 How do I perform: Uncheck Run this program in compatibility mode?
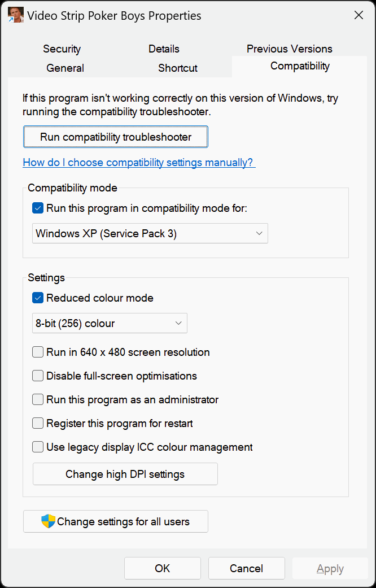point(38,208)
